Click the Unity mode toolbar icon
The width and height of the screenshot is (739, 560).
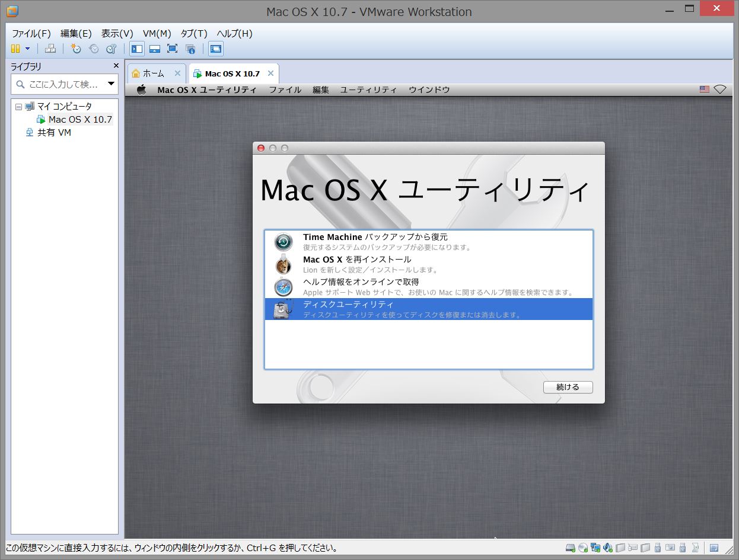(190, 49)
